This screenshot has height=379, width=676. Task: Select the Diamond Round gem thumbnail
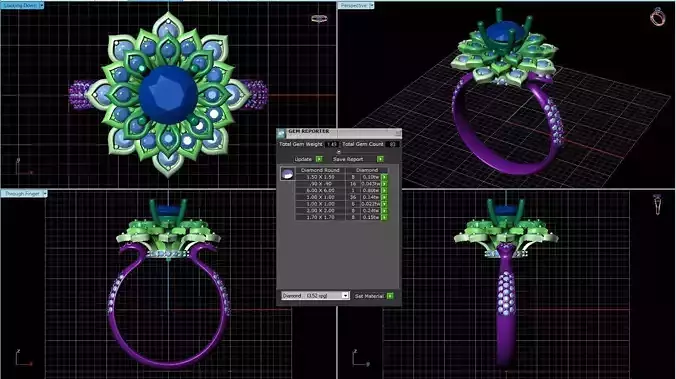coord(287,174)
